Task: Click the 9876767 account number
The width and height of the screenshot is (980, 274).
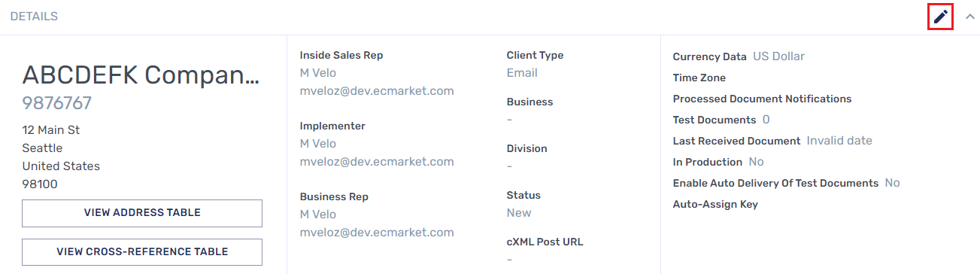Action: tap(57, 103)
